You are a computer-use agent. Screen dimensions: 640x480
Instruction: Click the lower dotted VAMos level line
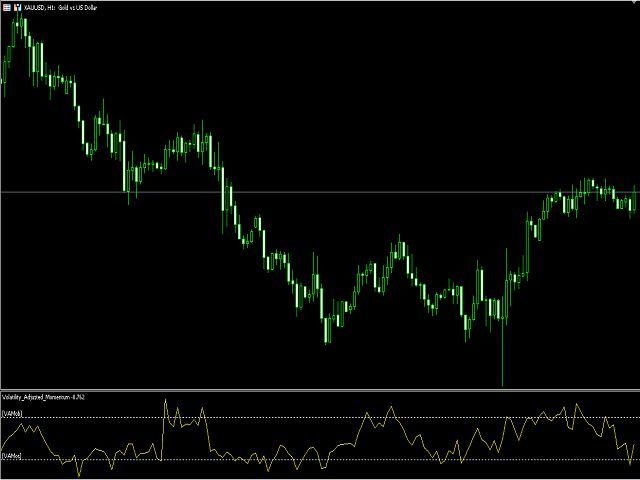(x=300, y=459)
